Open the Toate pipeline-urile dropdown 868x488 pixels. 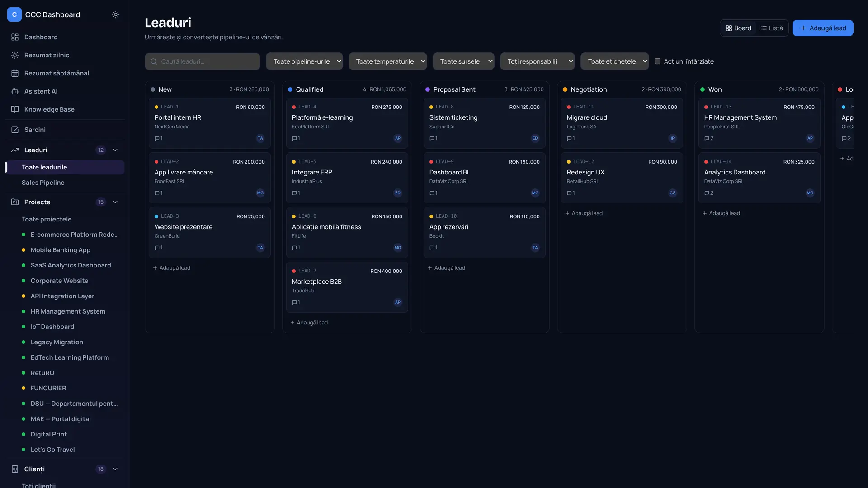304,61
